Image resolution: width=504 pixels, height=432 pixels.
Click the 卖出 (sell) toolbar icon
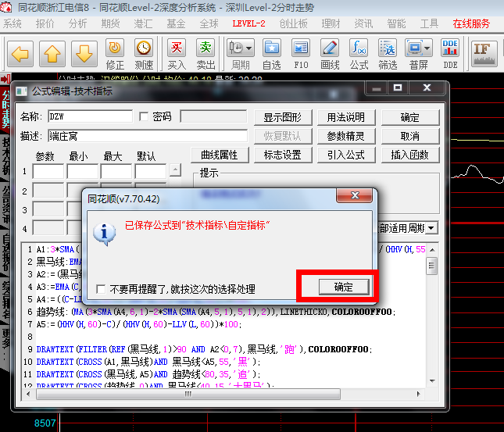pos(206,53)
